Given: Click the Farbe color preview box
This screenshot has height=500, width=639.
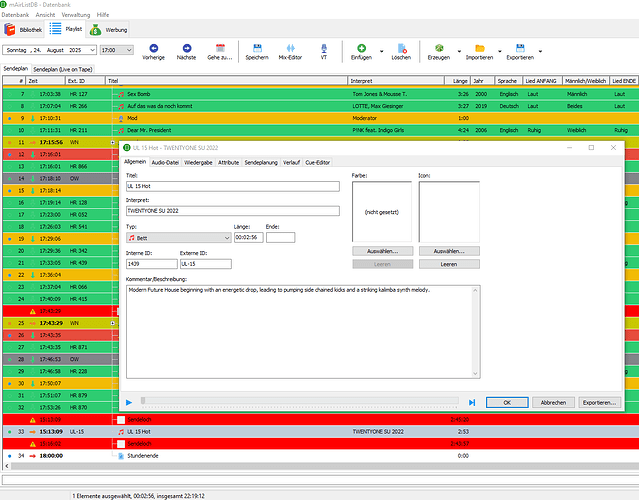Looking at the screenshot, I should point(382,211).
